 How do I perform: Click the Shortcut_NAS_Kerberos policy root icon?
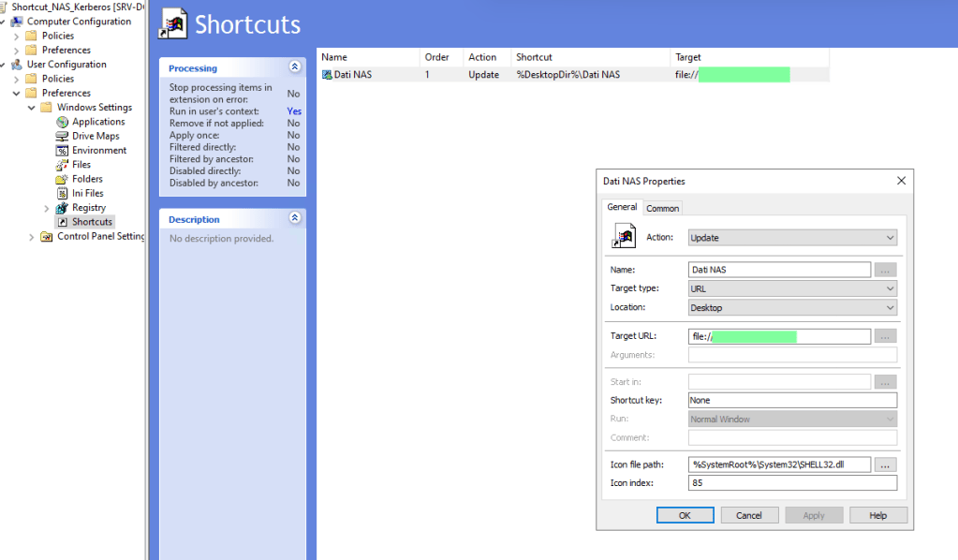coord(4,7)
